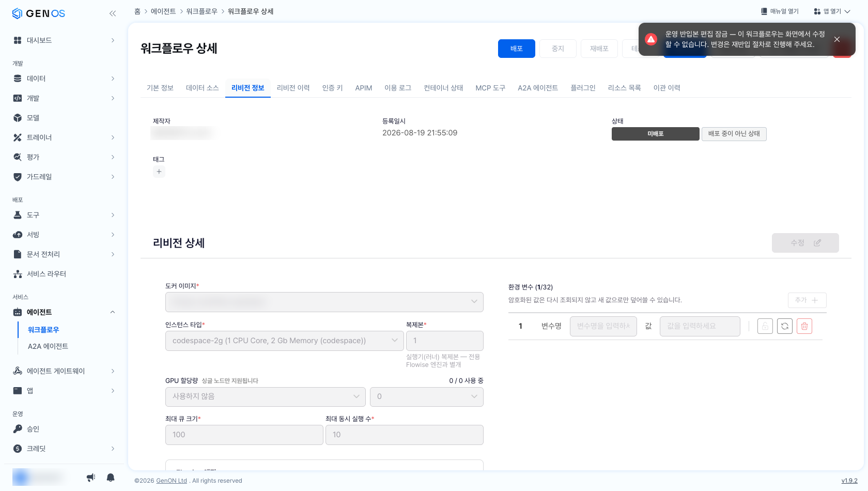Open the GenON Ltd footer link
This screenshot has height=491, width=868.
[x=172, y=481]
